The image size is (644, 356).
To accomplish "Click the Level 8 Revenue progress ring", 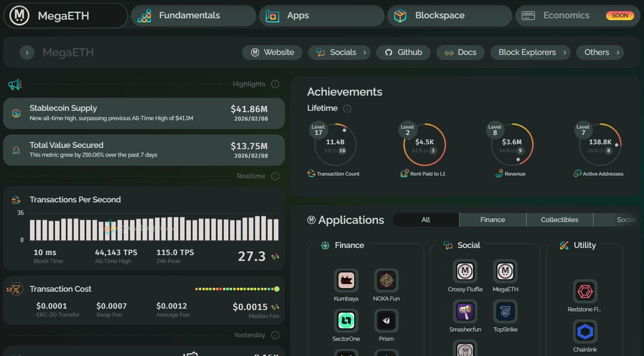I will click(512, 145).
